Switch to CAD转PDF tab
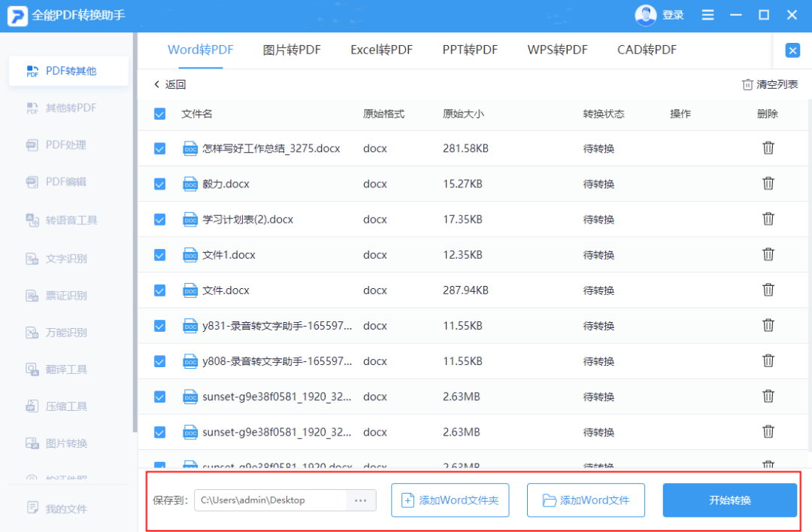 pyautogui.click(x=647, y=50)
